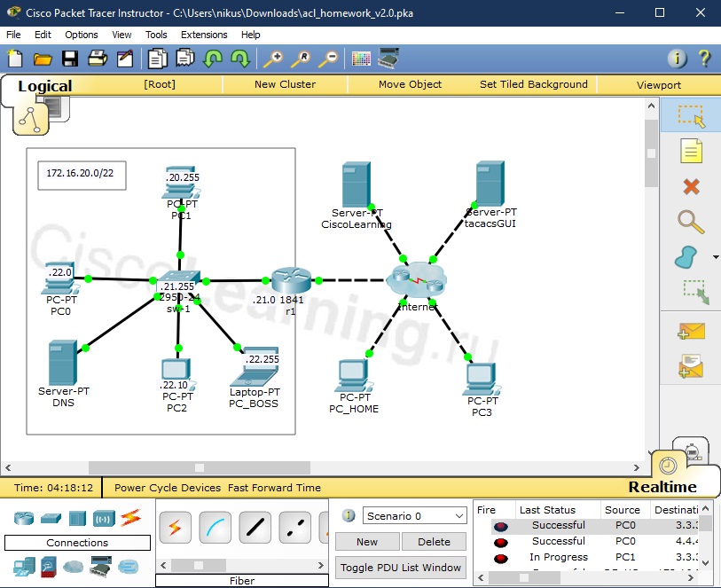Open help with the question mark icon

coord(704,59)
